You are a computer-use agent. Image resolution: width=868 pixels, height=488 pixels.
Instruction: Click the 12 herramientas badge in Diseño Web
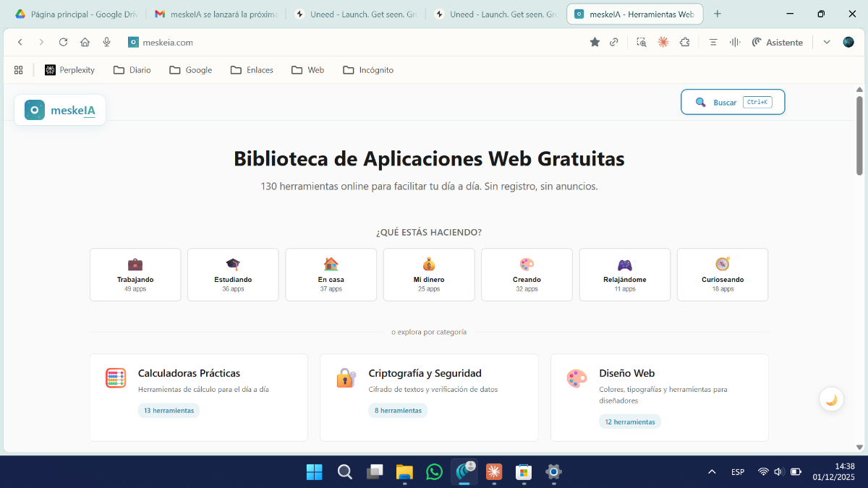click(629, 421)
